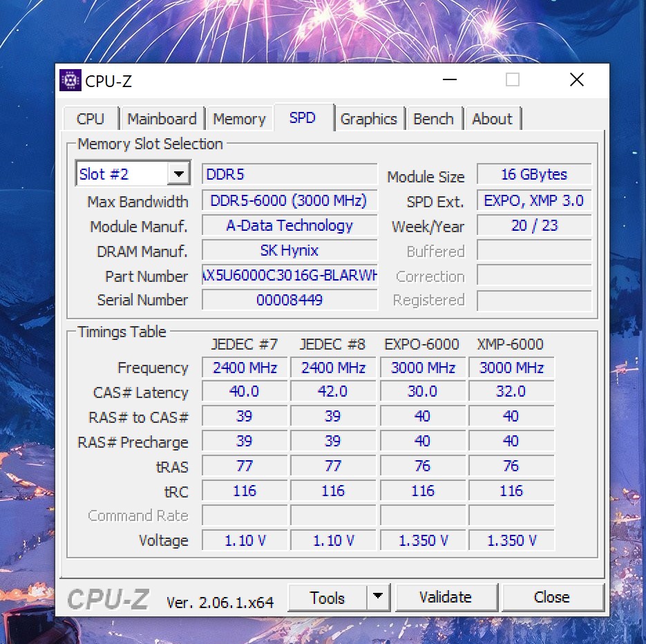The image size is (646, 644).
Task: Open the Tools dropdown arrow
Action: [378, 598]
